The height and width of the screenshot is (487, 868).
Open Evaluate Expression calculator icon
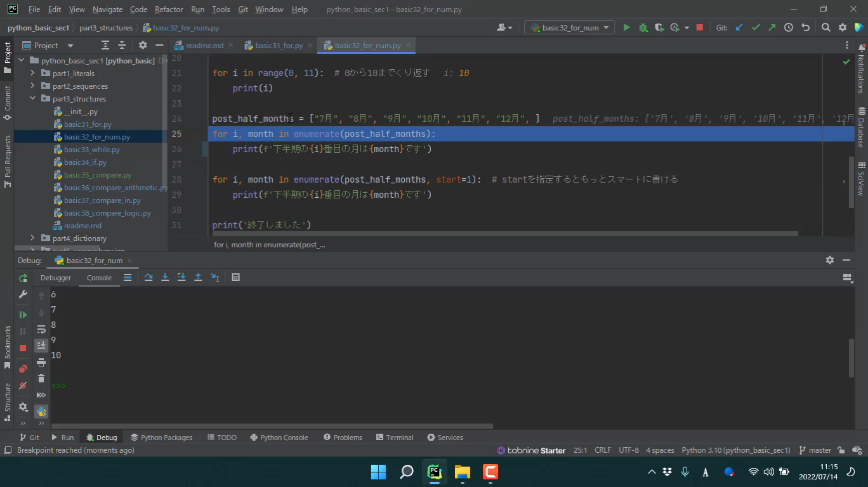click(235, 277)
